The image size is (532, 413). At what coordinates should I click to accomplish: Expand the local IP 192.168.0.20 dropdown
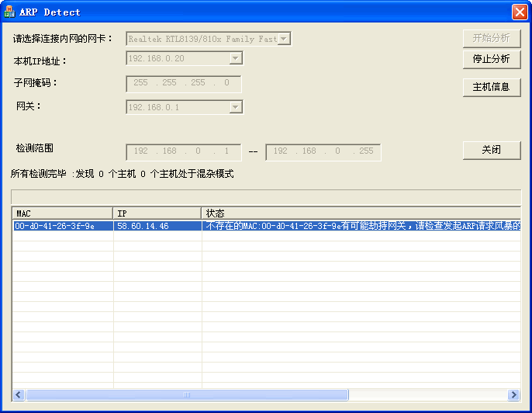(236, 58)
